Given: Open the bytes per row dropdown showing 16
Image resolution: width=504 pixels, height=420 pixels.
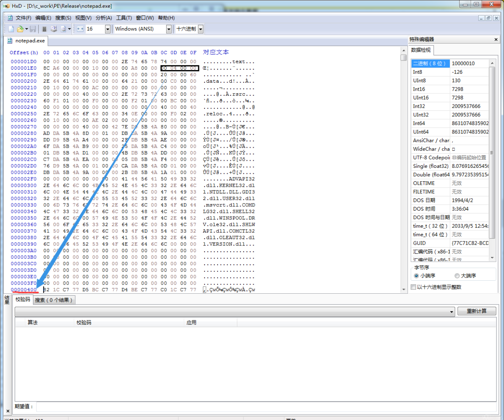Looking at the screenshot, I should point(108,29).
